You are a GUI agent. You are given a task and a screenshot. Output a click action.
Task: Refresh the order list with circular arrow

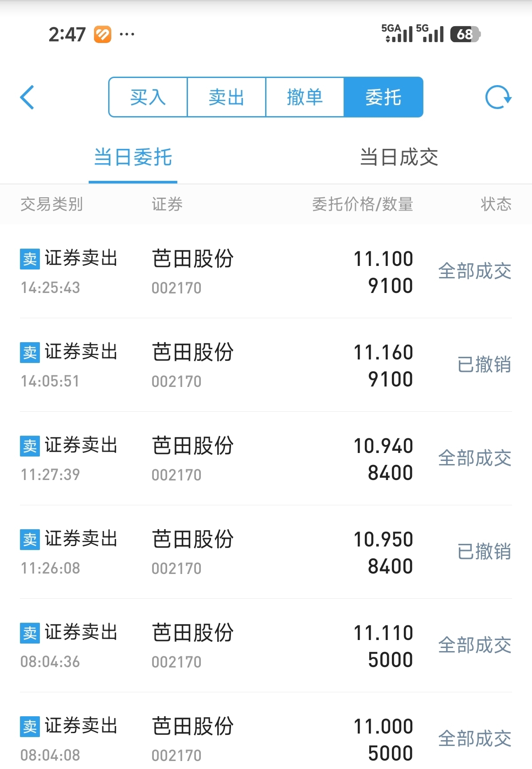coord(498,97)
